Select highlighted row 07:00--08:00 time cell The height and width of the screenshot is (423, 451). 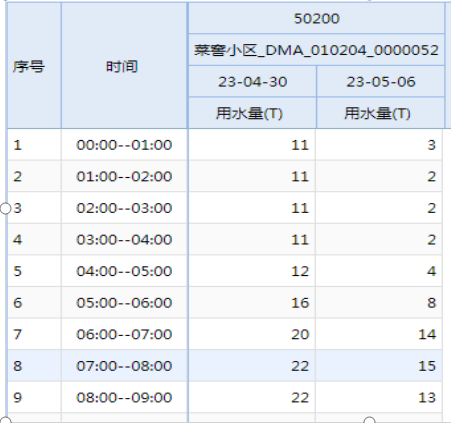tap(124, 366)
